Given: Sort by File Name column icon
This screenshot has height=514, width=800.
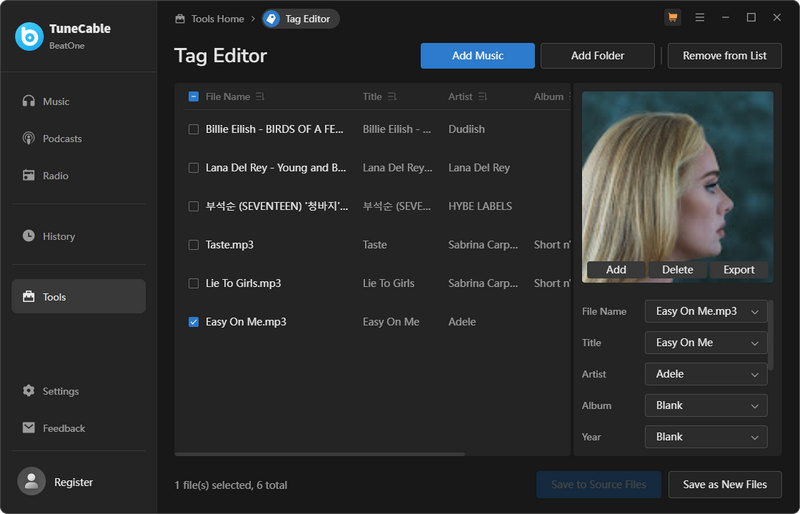Looking at the screenshot, I should coord(260,96).
